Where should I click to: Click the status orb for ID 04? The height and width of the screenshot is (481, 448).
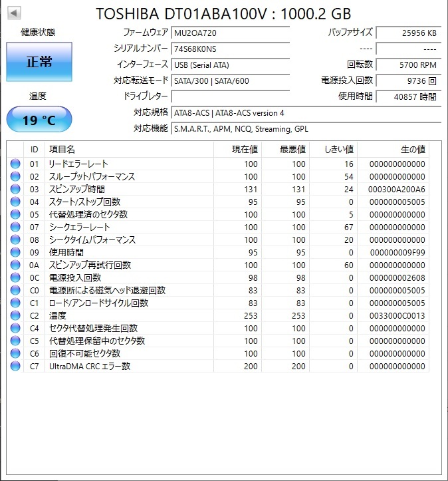[15, 202]
